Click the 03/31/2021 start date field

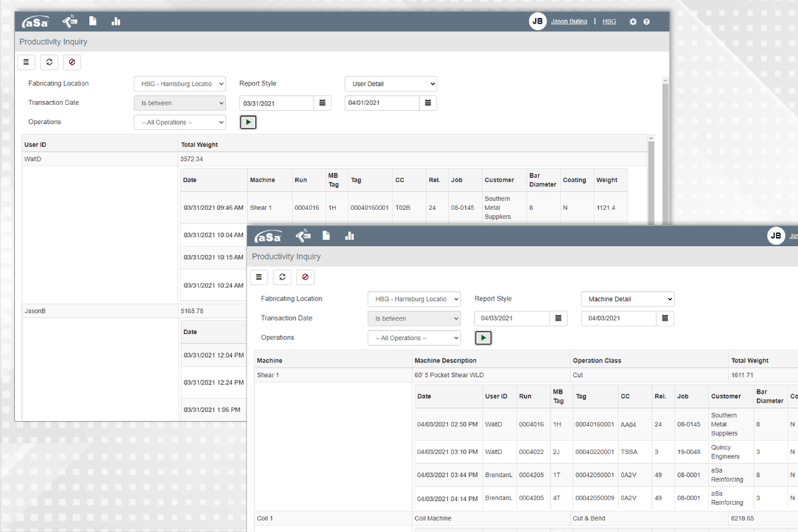(x=276, y=103)
